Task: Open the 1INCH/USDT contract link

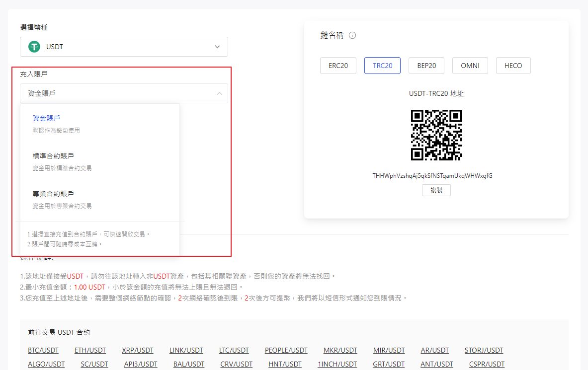Action: pyautogui.click(x=337, y=364)
